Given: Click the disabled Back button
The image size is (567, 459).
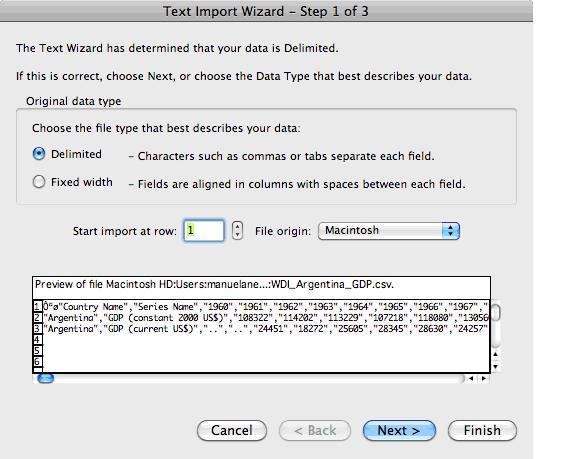Looking at the screenshot, I should pyautogui.click(x=315, y=430).
